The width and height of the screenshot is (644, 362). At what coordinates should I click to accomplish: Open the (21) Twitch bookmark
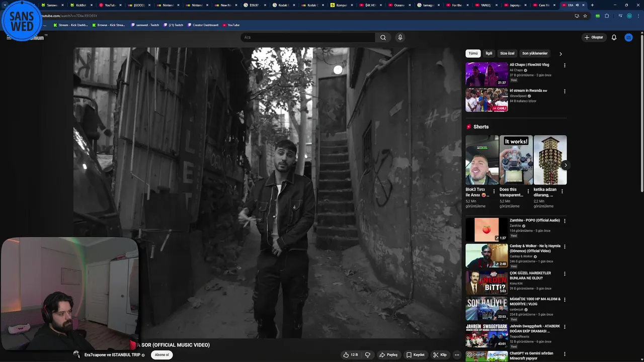point(174,25)
